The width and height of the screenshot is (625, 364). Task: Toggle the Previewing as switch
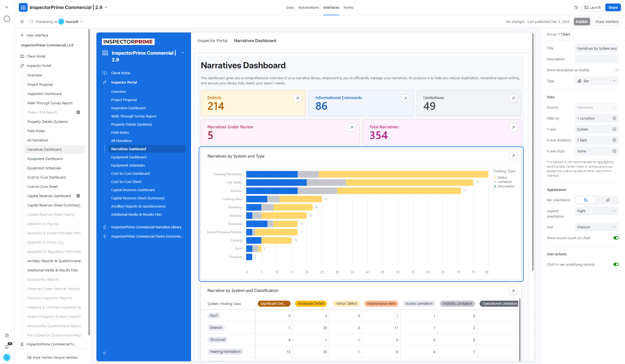31,22
